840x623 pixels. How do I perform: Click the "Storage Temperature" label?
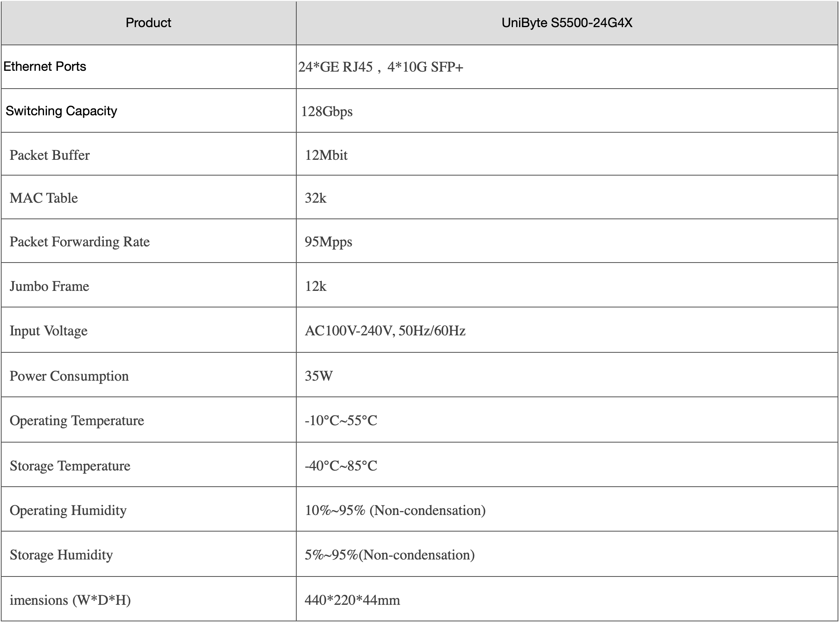(x=70, y=466)
